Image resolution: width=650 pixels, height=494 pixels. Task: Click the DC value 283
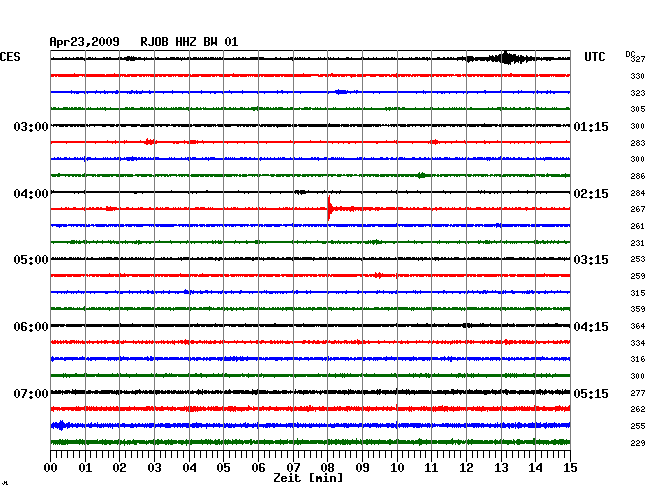[x=638, y=143]
